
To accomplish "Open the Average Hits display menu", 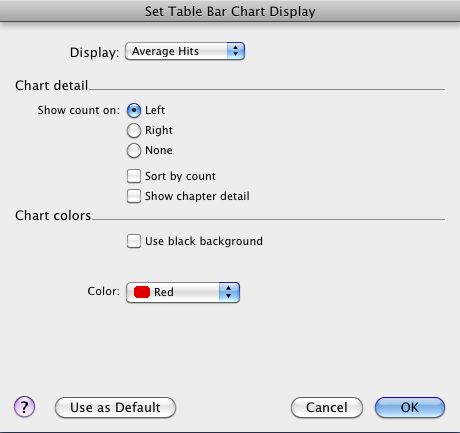I will [185, 51].
